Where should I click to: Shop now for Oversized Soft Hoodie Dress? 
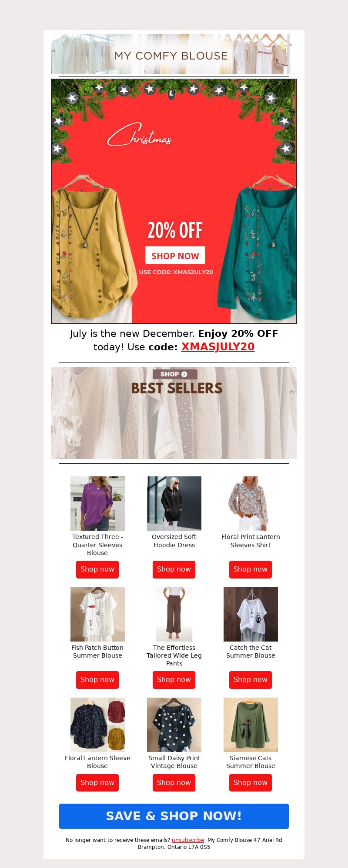tap(174, 569)
